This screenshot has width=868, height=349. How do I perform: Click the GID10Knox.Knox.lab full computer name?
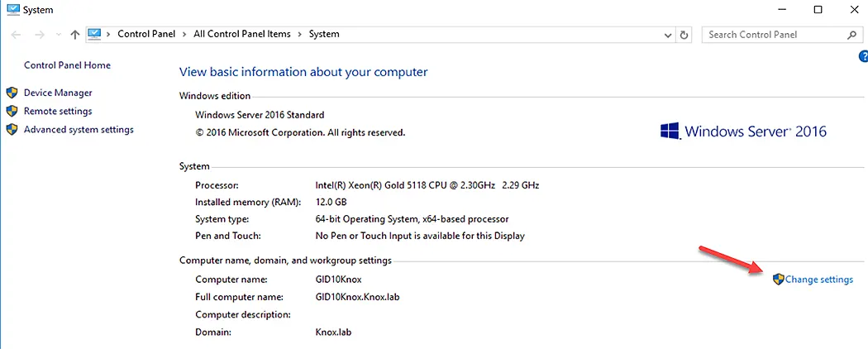click(x=357, y=296)
